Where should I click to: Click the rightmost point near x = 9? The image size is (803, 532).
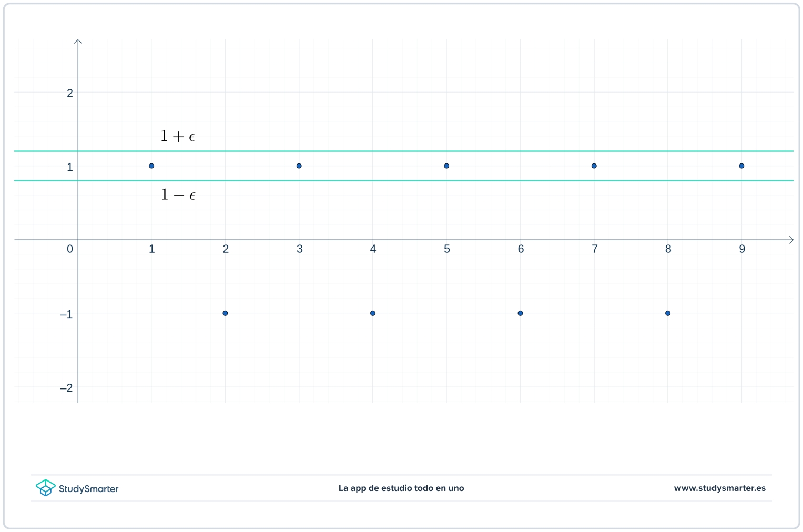coord(741,166)
